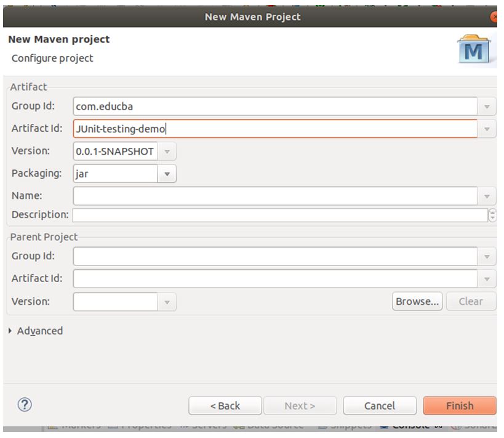Click Browse for parent project
This screenshot has width=504, height=438.
click(417, 301)
